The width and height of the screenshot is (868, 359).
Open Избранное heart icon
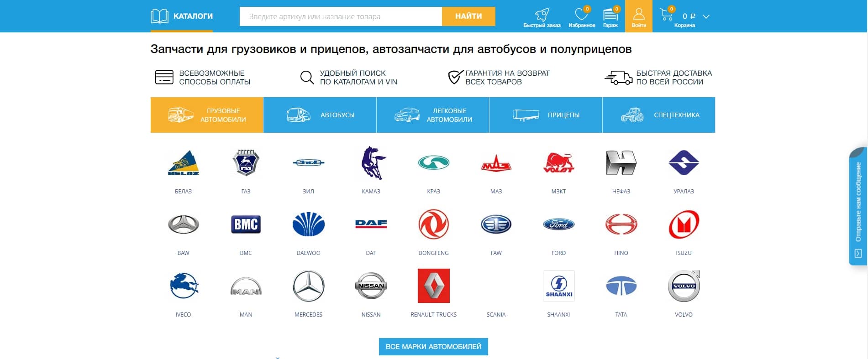click(x=581, y=15)
